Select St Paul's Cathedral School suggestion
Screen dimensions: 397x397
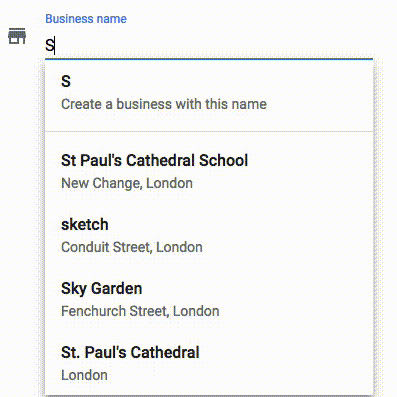click(209, 171)
